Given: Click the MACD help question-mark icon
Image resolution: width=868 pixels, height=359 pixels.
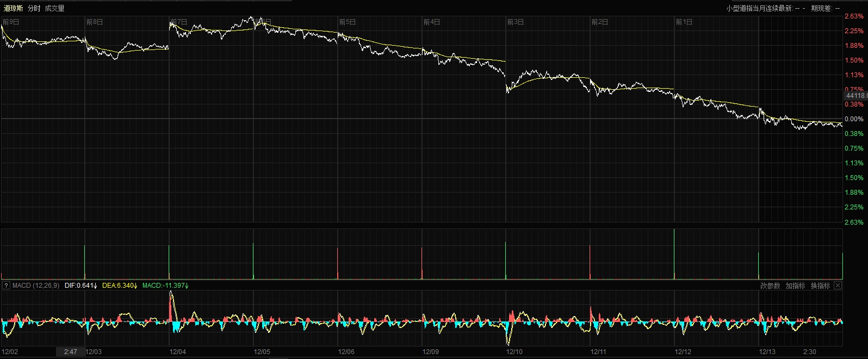Looking at the screenshot, I should 6,286.
